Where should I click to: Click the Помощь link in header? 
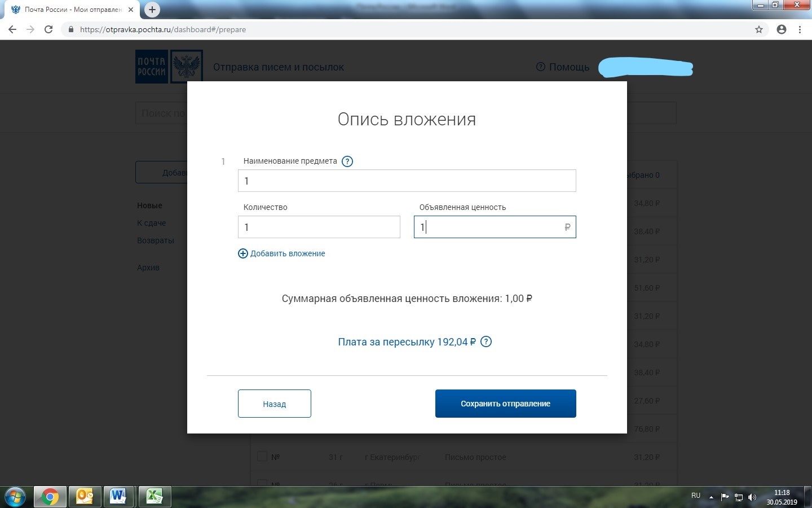pos(569,67)
